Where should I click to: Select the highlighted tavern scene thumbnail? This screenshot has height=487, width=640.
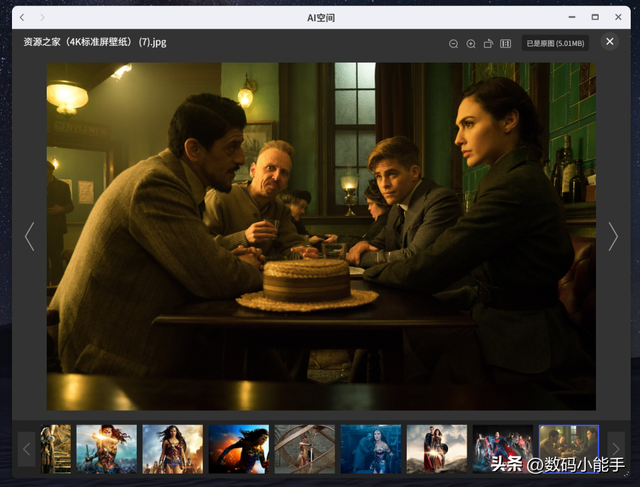click(x=569, y=449)
